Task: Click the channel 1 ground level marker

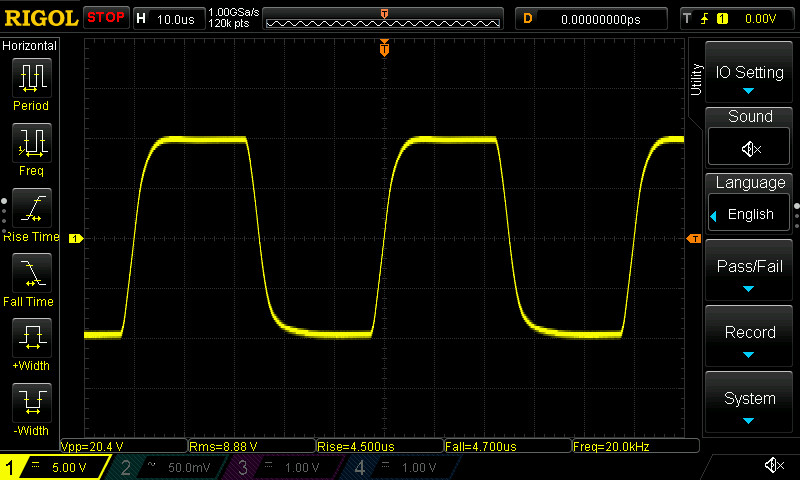Action: tap(76, 238)
